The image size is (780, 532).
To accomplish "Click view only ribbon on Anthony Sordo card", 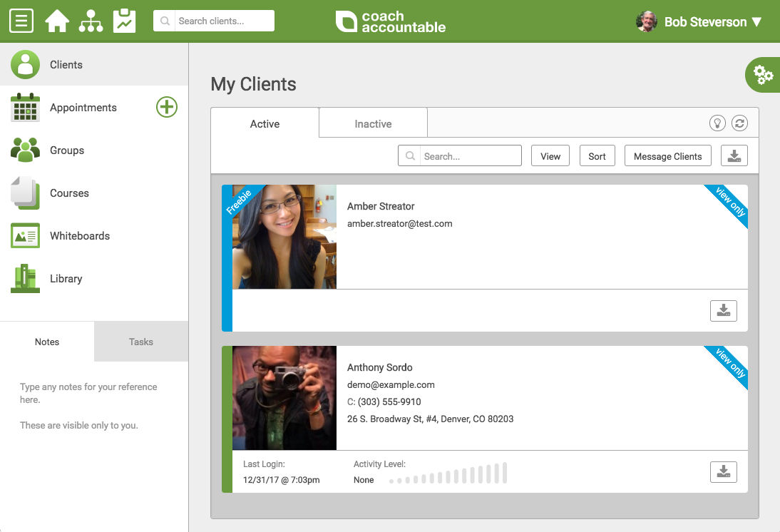I will click(729, 363).
